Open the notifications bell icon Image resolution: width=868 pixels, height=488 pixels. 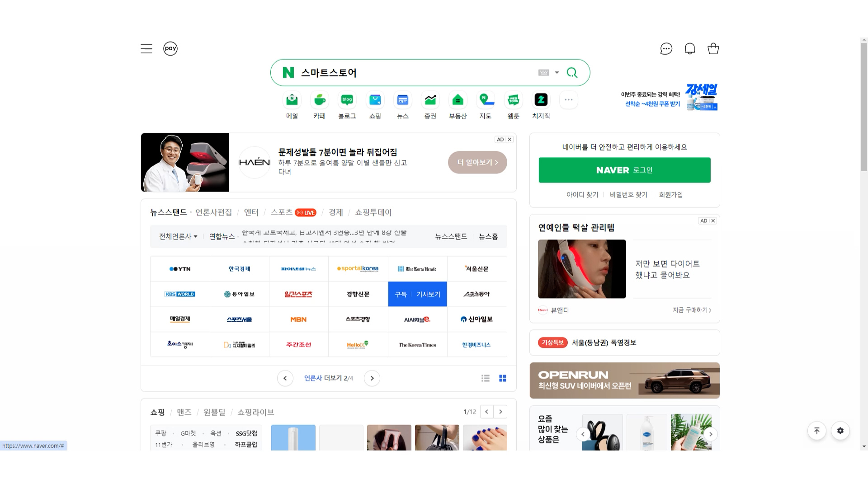689,49
